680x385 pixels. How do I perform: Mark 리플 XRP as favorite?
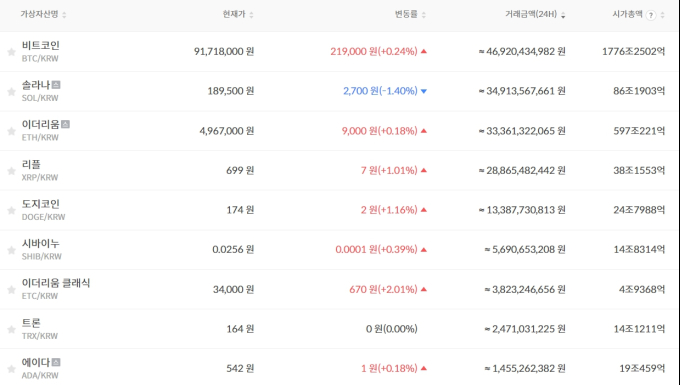(x=11, y=171)
